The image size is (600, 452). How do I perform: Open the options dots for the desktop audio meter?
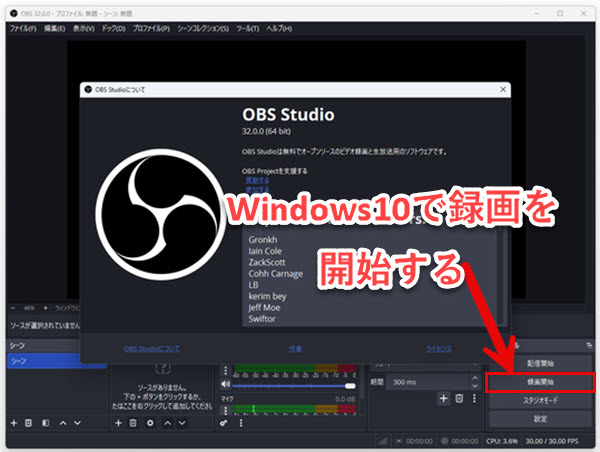(225, 370)
